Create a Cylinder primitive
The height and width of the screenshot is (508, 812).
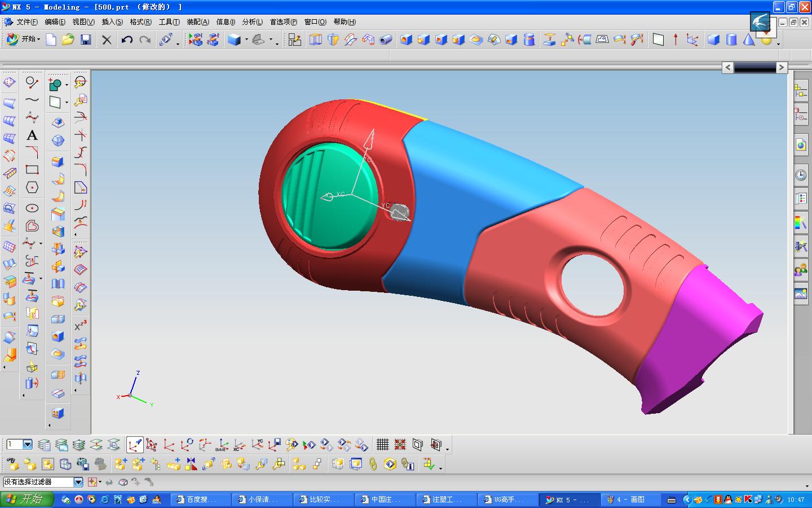pyautogui.click(x=731, y=40)
